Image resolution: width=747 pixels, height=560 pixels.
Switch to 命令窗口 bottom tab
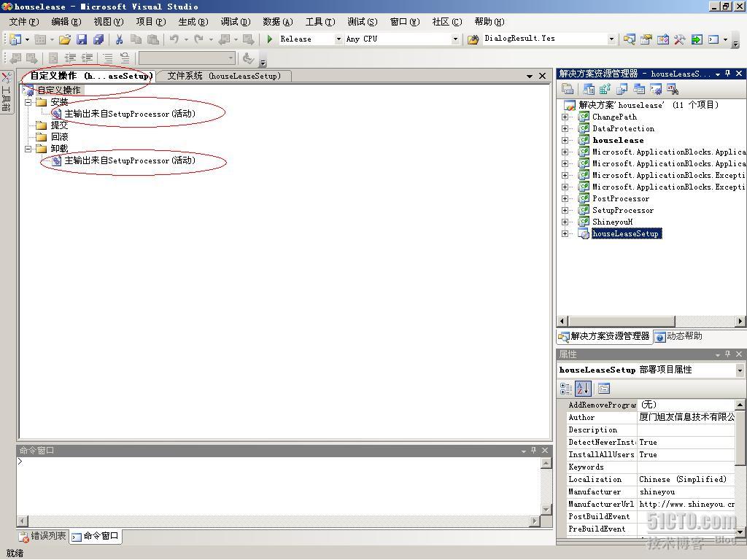tap(96, 536)
